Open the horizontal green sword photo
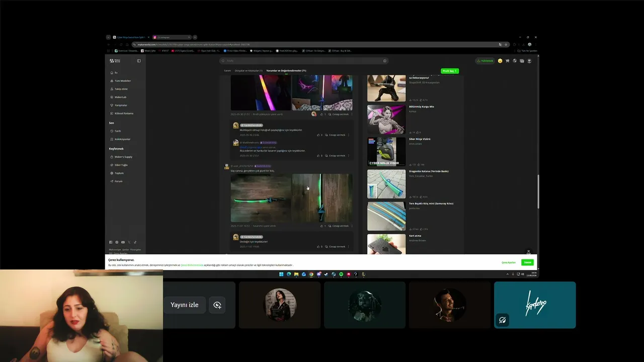This screenshot has height=362, width=644. coord(261,198)
